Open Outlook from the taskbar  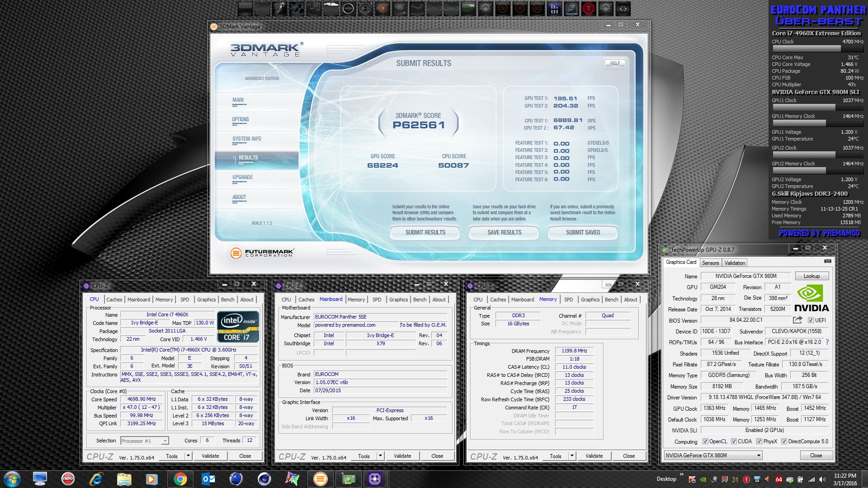[208, 479]
